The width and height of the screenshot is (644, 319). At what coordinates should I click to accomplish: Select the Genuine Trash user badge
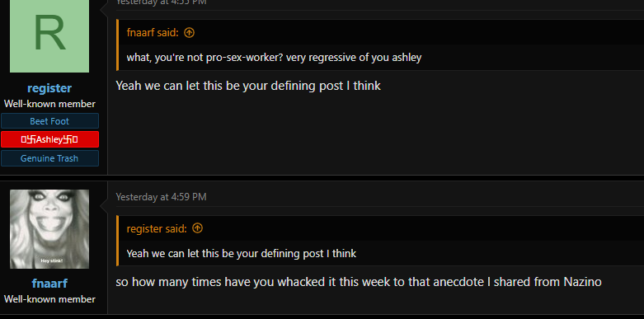(49, 158)
